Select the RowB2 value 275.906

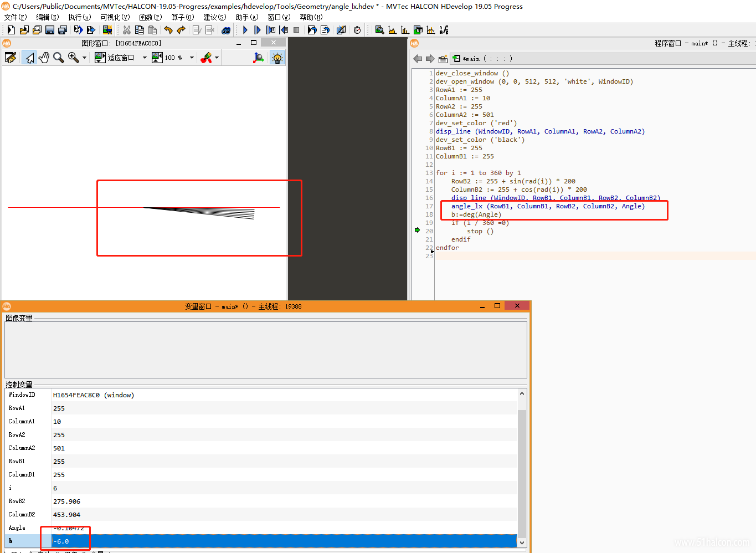tap(66, 501)
